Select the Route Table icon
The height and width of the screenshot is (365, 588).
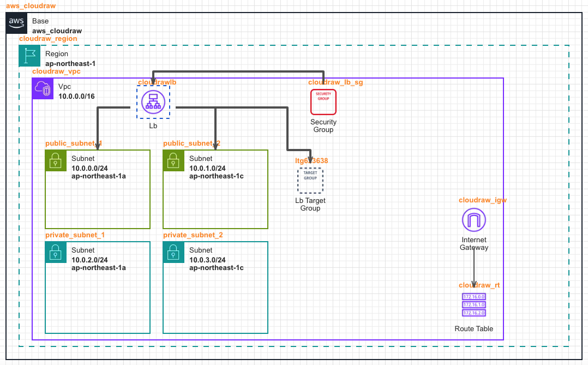pos(473,305)
